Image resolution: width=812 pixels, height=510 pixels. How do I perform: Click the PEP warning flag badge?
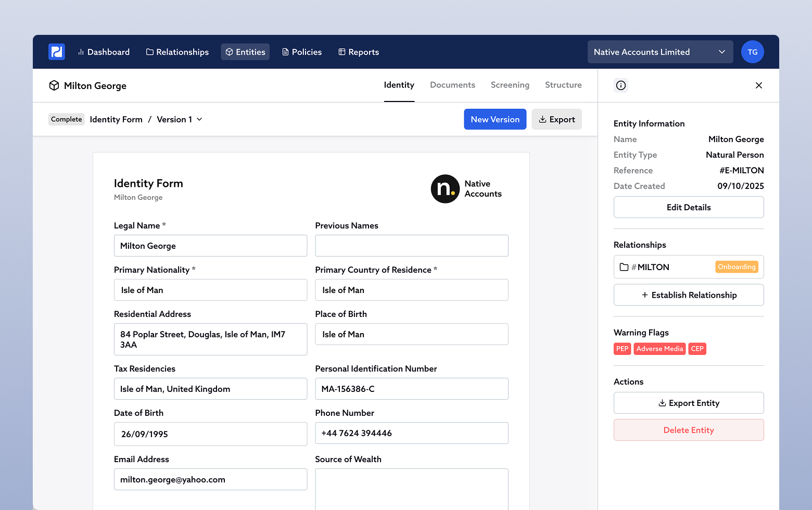[x=622, y=349]
